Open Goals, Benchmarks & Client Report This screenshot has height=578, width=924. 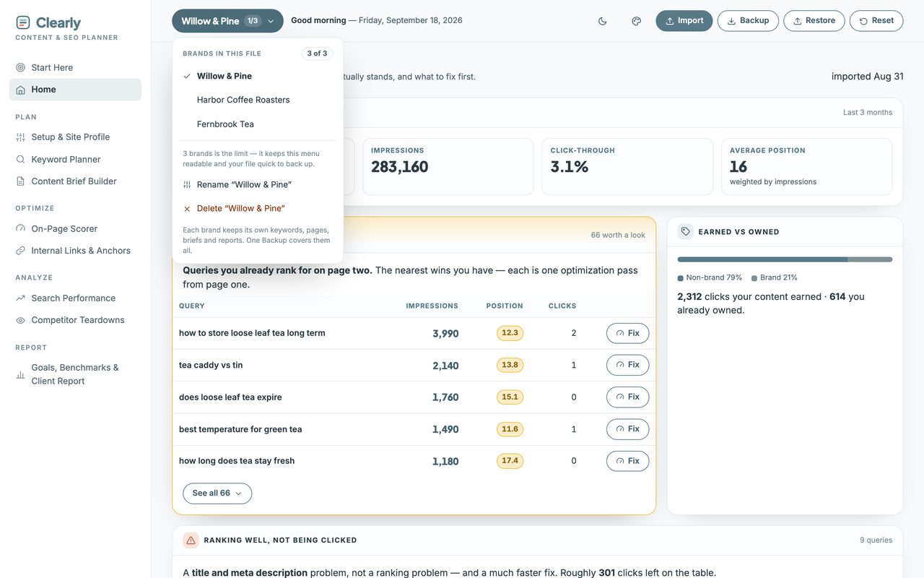coord(75,374)
